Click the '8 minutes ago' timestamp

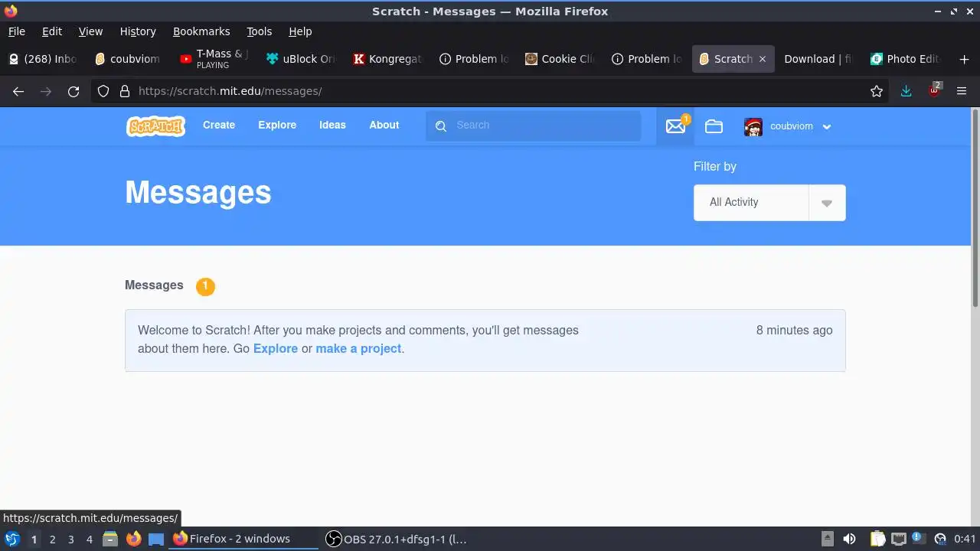point(794,331)
